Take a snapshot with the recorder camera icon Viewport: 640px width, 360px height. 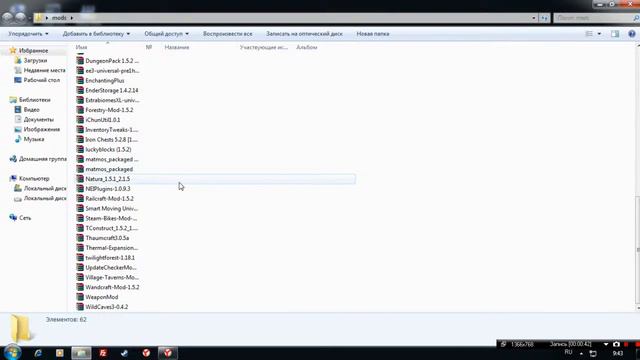tap(616, 344)
